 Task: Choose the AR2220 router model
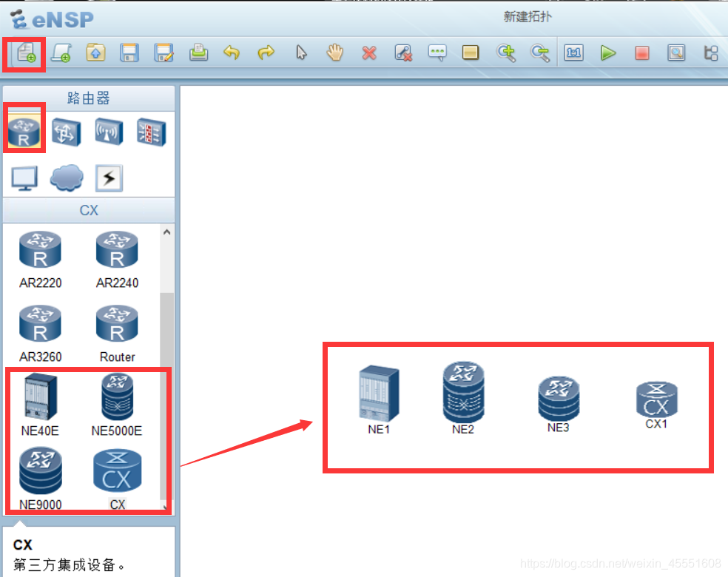41,260
